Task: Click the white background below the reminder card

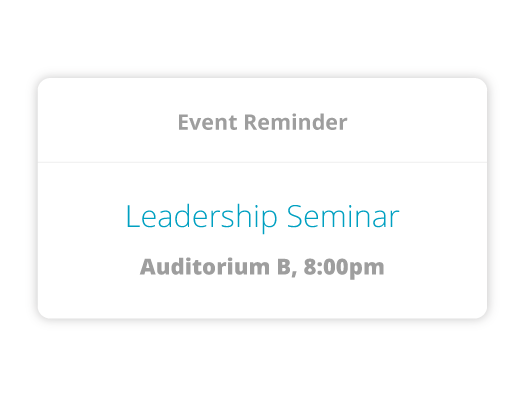Action: tap(262, 367)
